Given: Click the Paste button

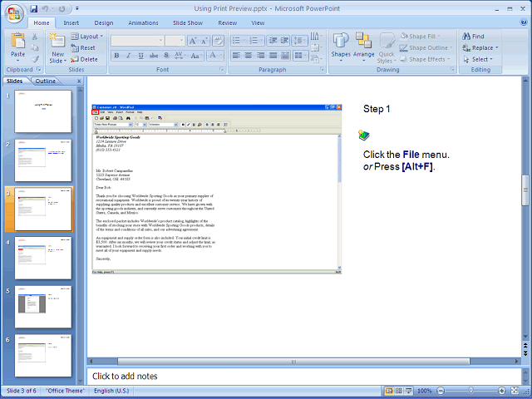Looking at the screenshot, I should coord(17,47).
